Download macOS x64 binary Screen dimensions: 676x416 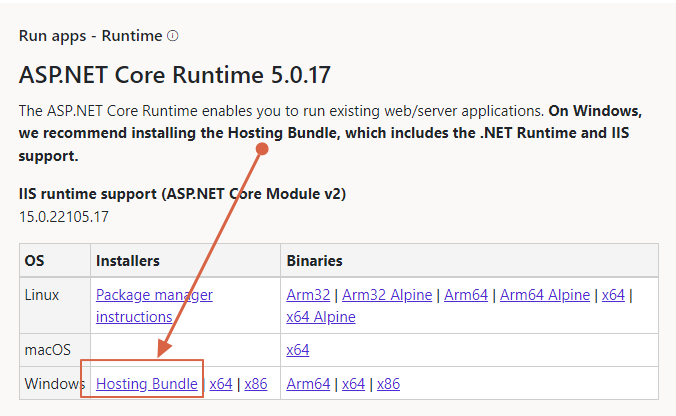[297, 350]
